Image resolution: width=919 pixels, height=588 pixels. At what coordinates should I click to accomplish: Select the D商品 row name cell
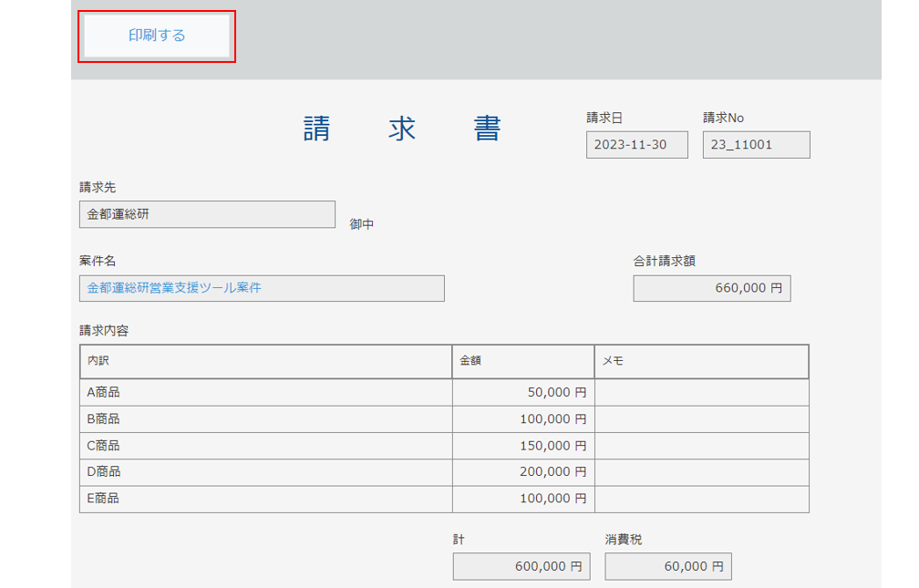click(265, 472)
